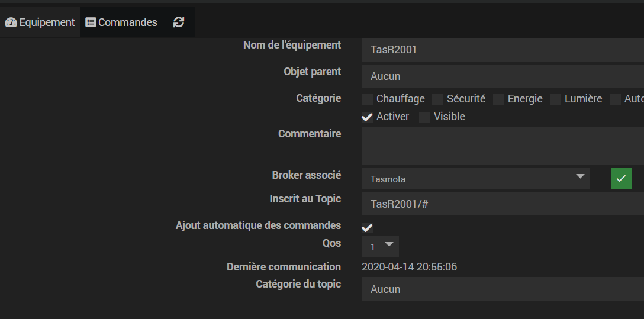Disable Ajout automatique des commandes checkbox

(368, 228)
